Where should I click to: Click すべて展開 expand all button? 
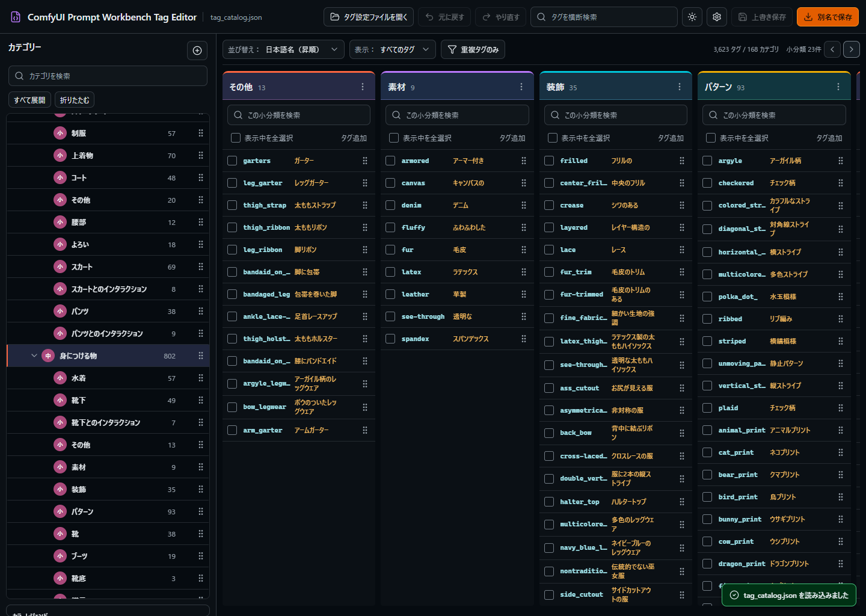29,100
